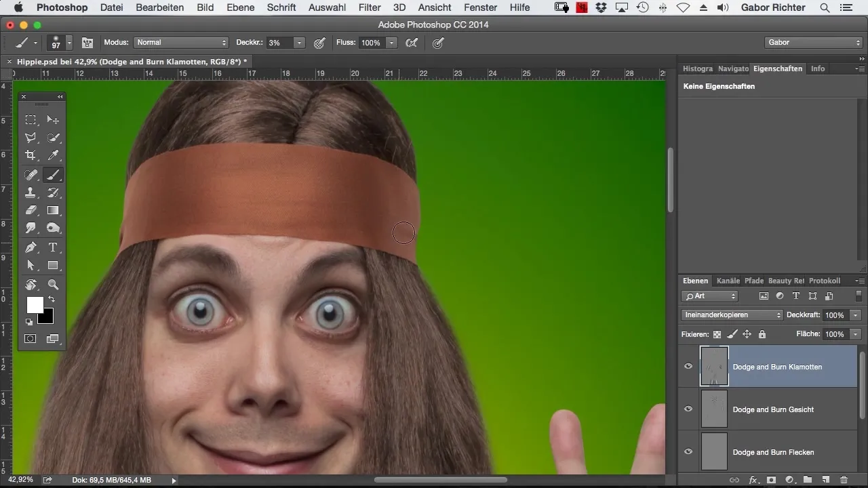
Task: Toggle the layer filter switch
Action: tap(859, 296)
